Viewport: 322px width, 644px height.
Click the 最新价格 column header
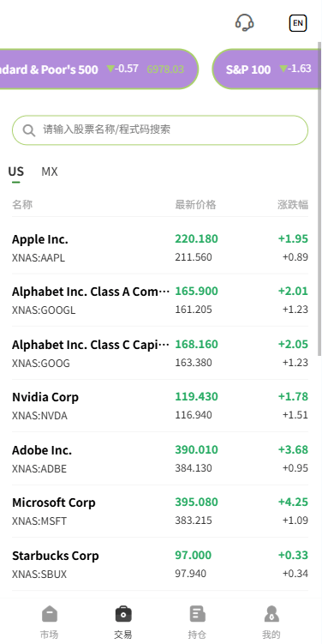click(x=195, y=205)
